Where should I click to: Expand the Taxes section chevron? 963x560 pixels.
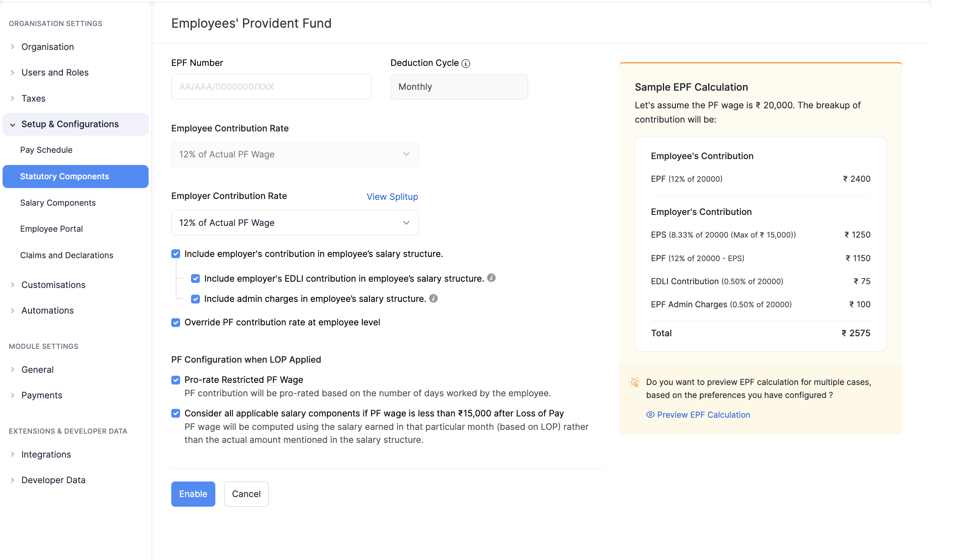tap(13, 98)
